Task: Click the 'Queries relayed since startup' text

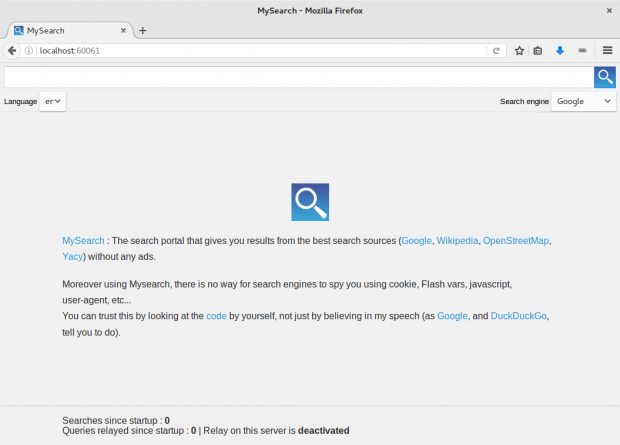Action: point(123,430)
